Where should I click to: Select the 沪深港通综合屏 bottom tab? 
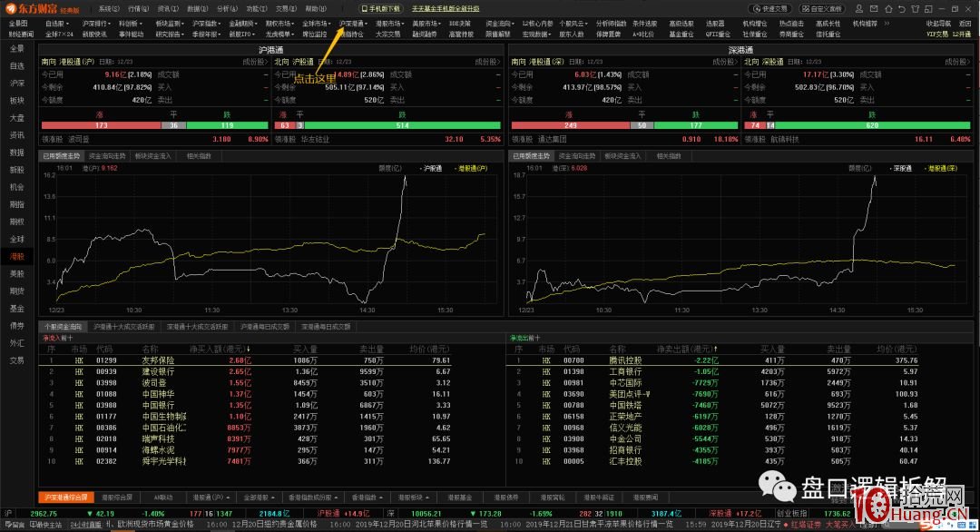click(x=65, y=498)
